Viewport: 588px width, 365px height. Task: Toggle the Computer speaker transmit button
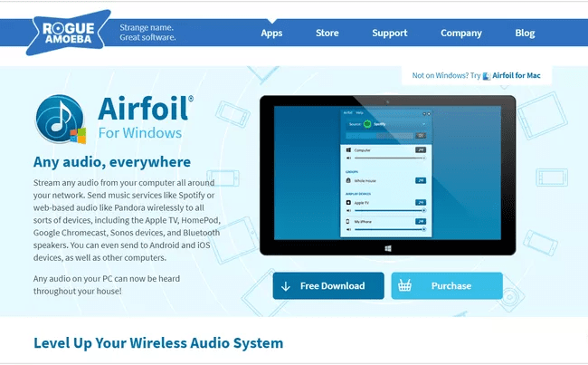pos(421,149)
